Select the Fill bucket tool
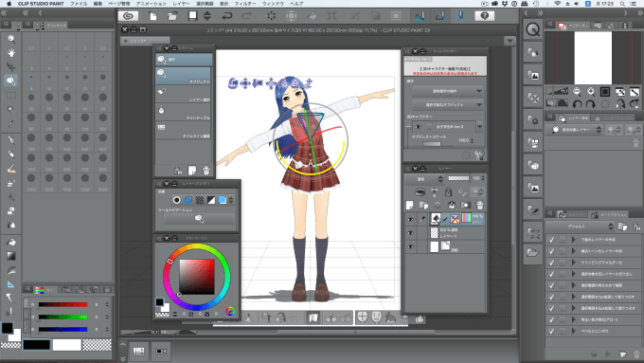 pyautogui.click(x=11, y=242)
